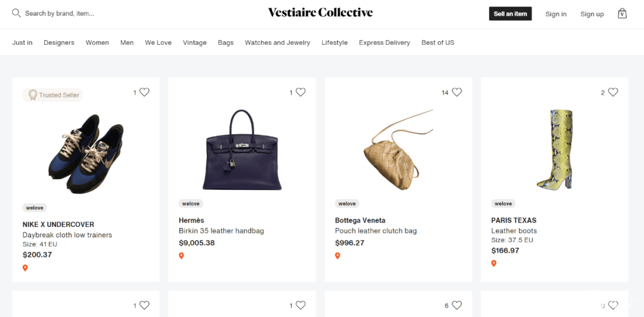
Task: Heart the Bottega Veneta pouch
Action: coord(457,92)
